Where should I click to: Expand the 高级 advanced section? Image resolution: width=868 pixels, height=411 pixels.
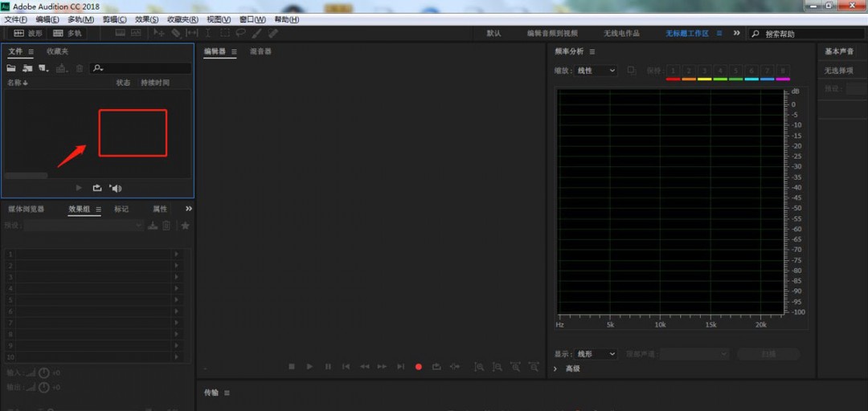pos(567,368)
